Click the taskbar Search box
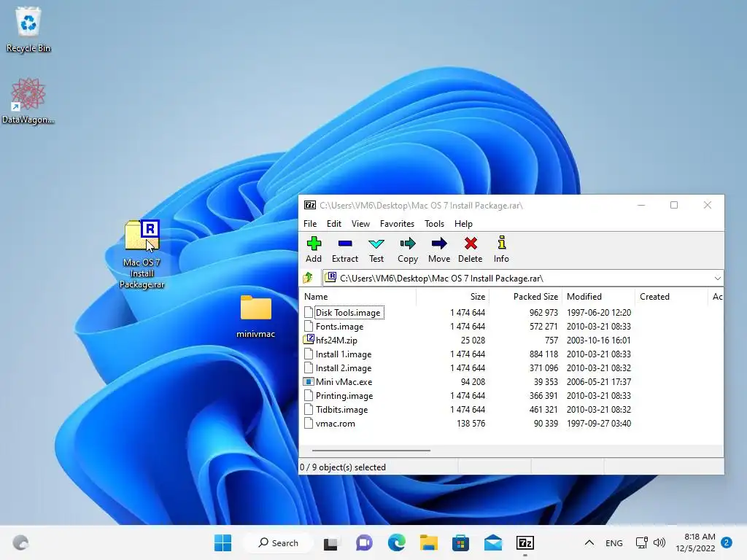The height and width of the screenshot is (560, 747). pos(279,542)
